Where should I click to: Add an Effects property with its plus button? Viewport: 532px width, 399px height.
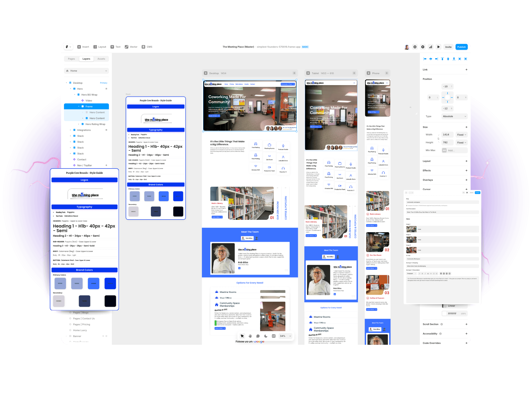(466, 170)
